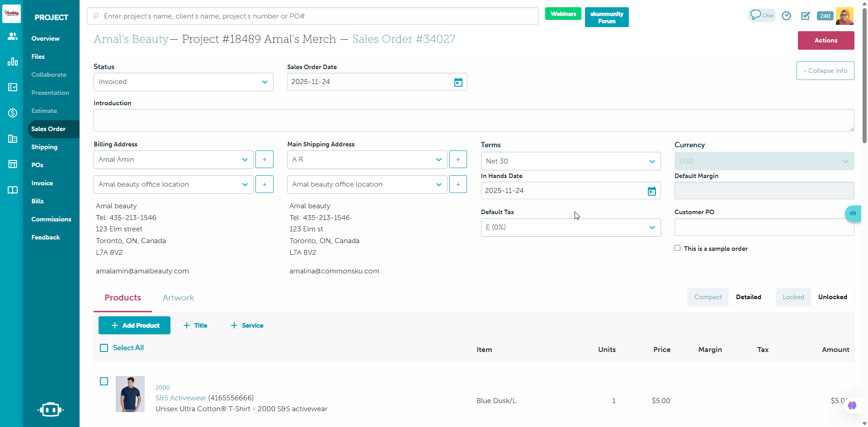
Task: Click the contacts people icon in sidebar
Action: (x=12, y=36)
